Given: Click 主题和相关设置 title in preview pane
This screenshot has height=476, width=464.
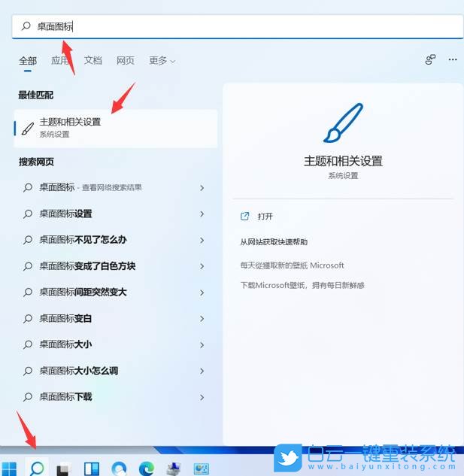Looking at the screenshot, I should point(343,161).
